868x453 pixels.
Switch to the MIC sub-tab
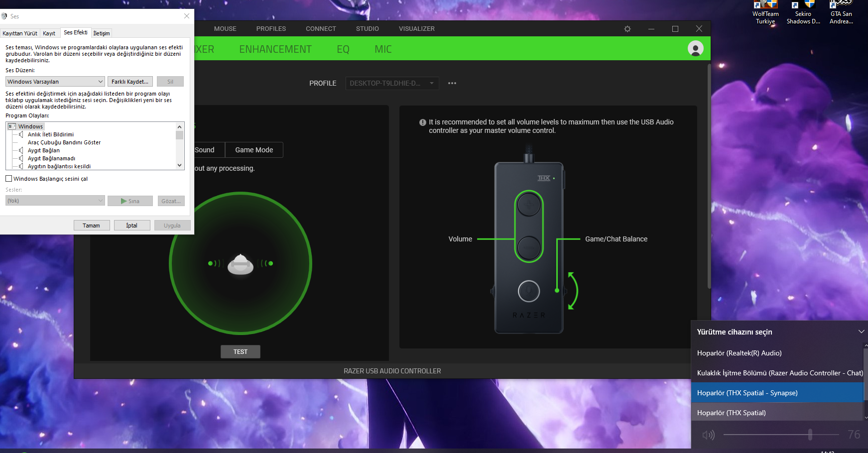(383, 49)
